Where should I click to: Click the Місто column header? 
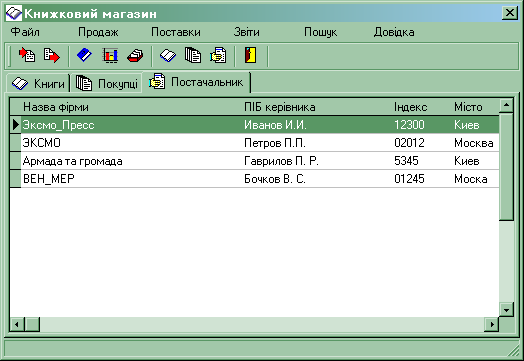coord(476,107)
